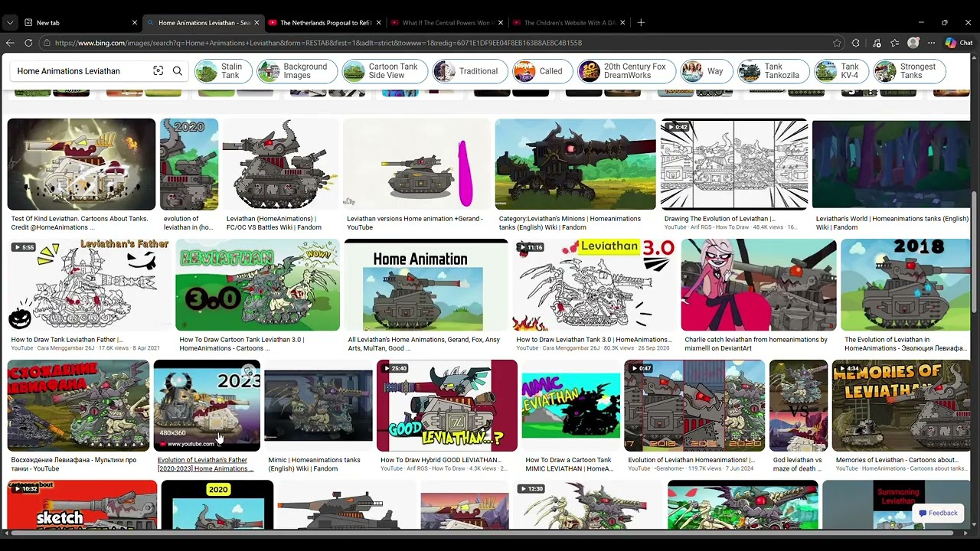Screen dimensions: 980x551
Task: Open GOOD LEVIATHAN 25:40 video thumbnail
Action: 447,406
